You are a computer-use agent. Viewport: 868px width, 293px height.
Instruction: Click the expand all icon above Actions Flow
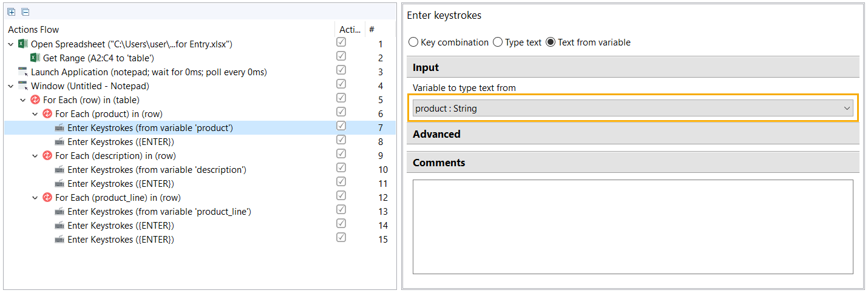coord(12,12)
